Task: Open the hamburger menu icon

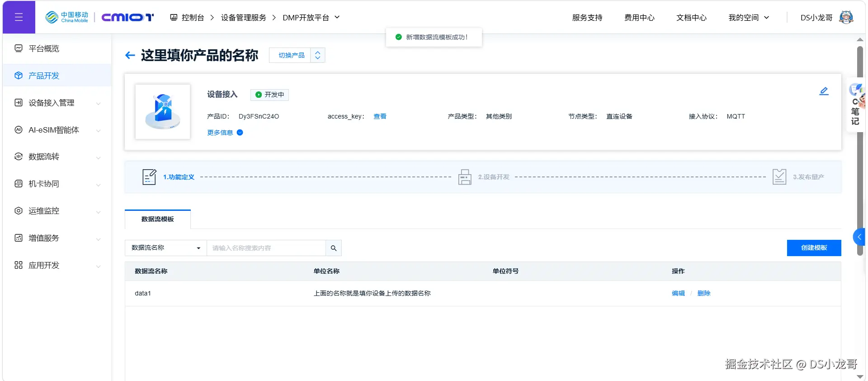Action: [19, 17]
